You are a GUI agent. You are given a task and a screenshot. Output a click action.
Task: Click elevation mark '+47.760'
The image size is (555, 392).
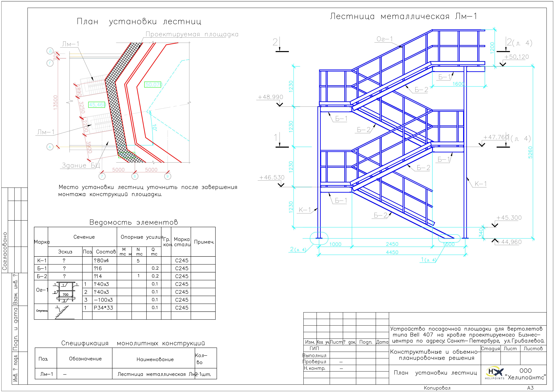[496, 137]
